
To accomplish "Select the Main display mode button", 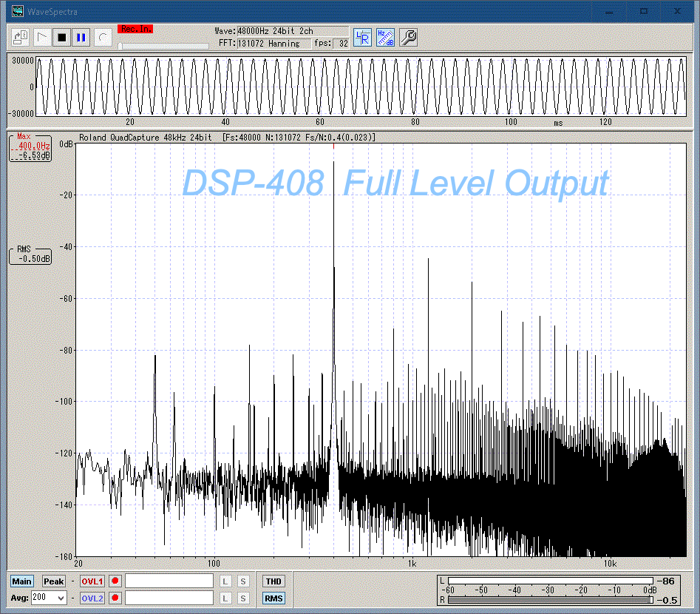I will pos(22,581).
